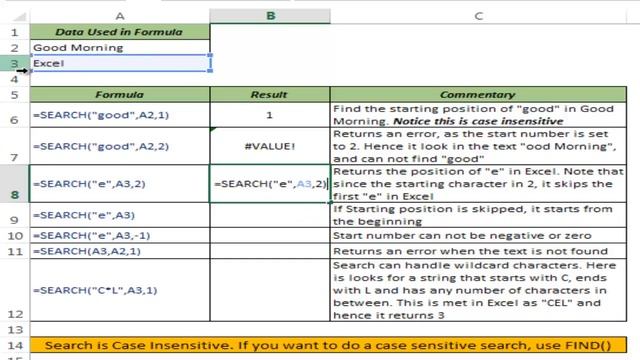Viewport: 640px width, 360px height.
Task: Click the green error indicator on #VALUE! cell
Action: point(213,130)
